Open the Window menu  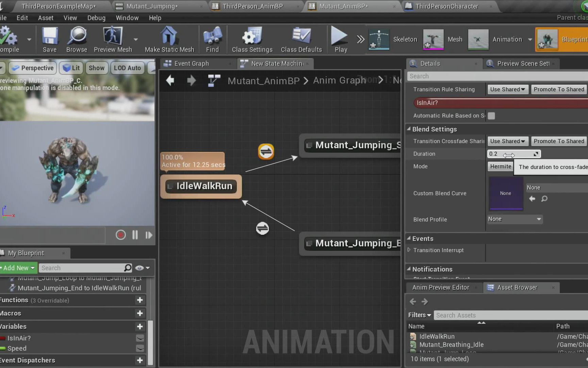[x=127, y=18]
